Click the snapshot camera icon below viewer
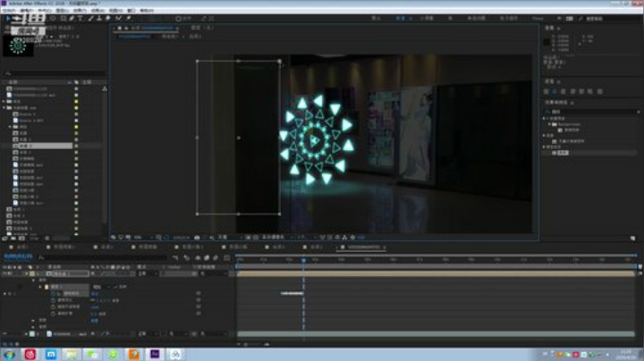The width and height of the screenshot is (644, 361). click(x=197, y=238)
